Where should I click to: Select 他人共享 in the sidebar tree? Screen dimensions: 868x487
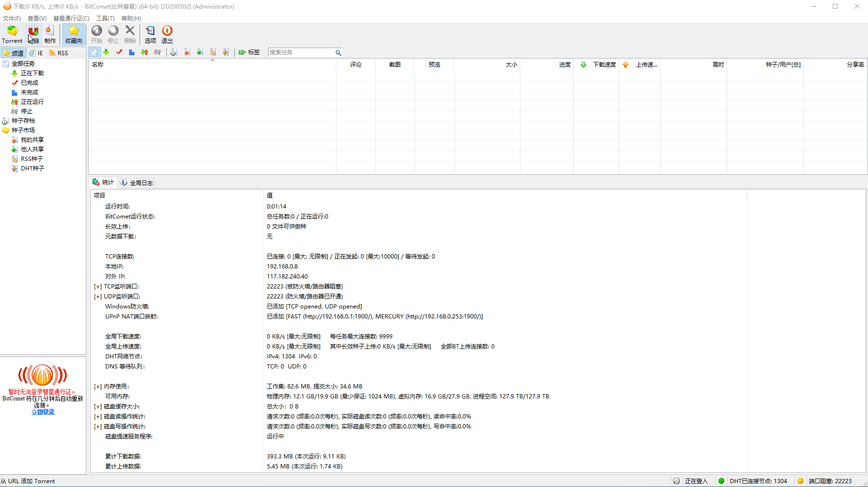pos(32,149)
